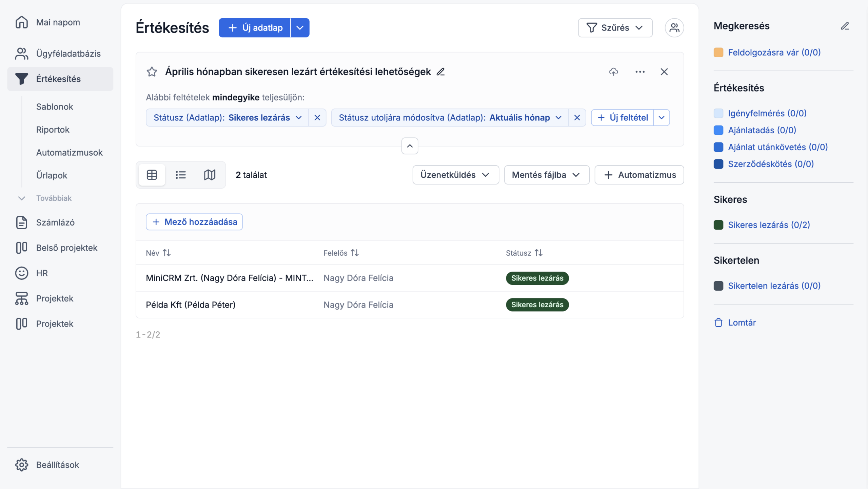Expand the Új adatlap dropdown arrow
The width and height of the screenshot is (868, 489).
[300, 28]
